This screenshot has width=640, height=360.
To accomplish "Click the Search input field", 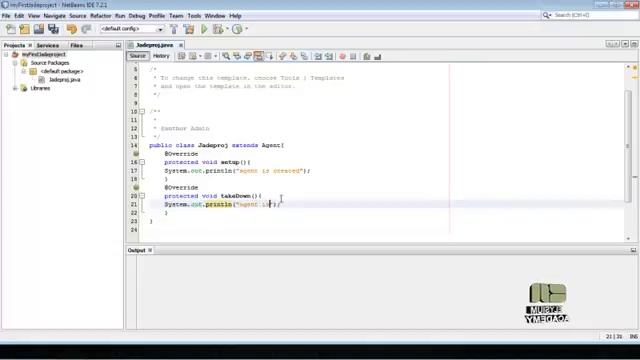I will click(595, 15).
